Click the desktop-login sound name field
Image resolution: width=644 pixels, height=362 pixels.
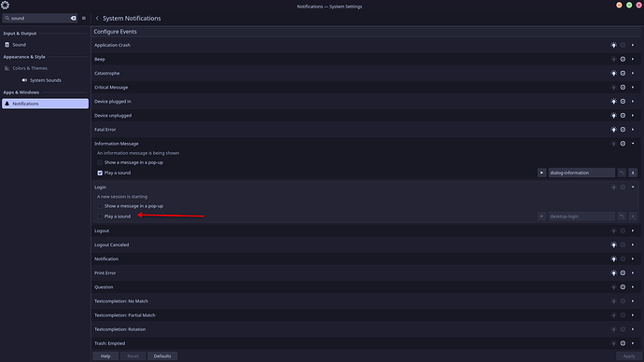[581, 216]
